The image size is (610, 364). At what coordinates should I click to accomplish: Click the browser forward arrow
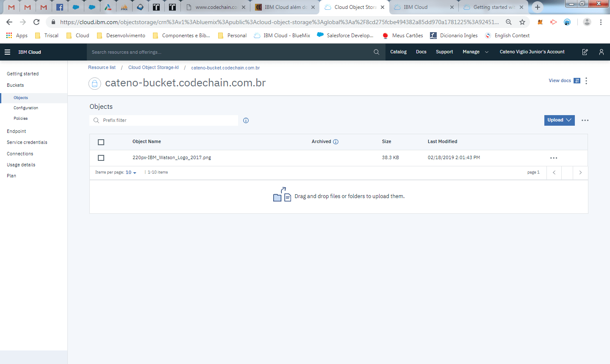coord(23,22)
